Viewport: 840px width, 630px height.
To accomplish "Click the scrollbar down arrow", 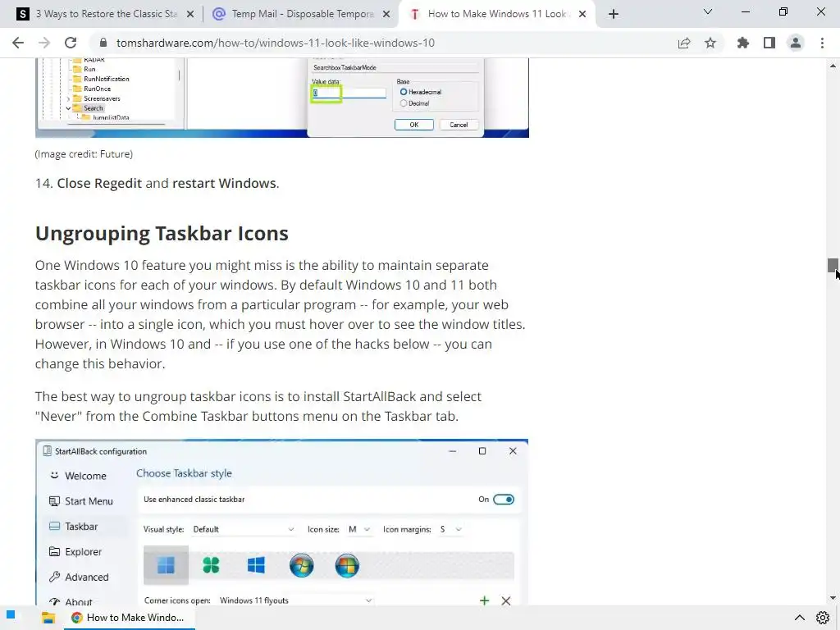I will 833,598.
